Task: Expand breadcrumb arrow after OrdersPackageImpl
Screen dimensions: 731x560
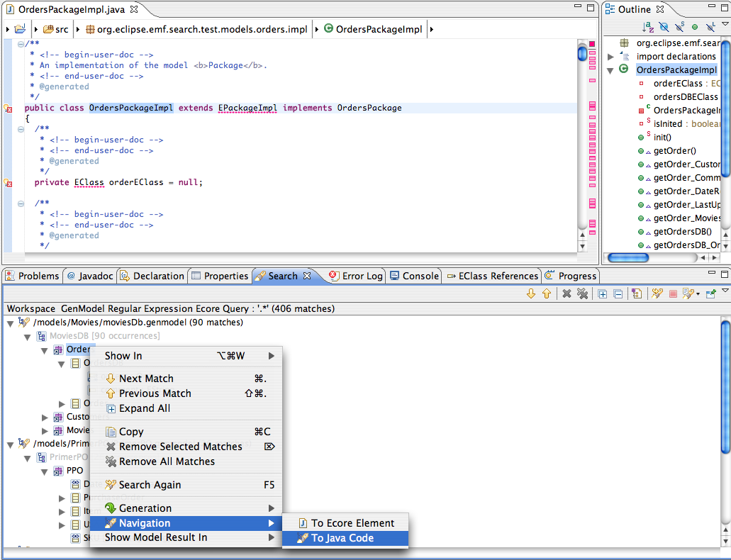Action: coord(432,29)
